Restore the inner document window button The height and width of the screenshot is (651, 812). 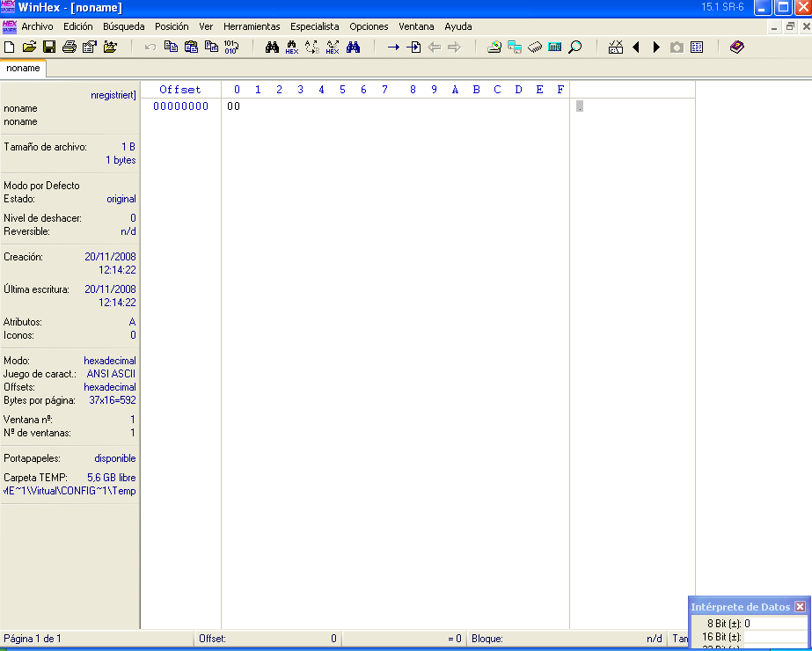click(x=790, y=26)
